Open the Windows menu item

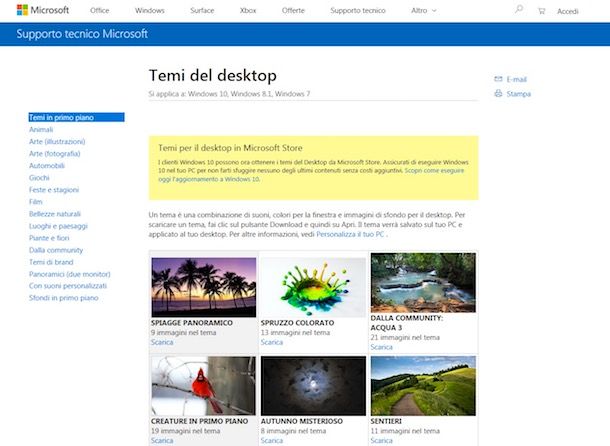coord(150,11)
